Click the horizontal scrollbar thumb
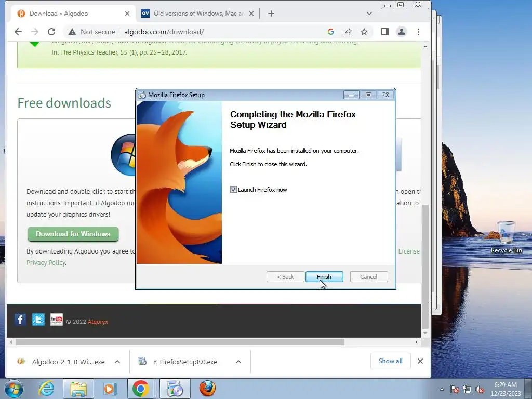Image resolution: width=532 pixels, height=399 pixels. point(180,342)
